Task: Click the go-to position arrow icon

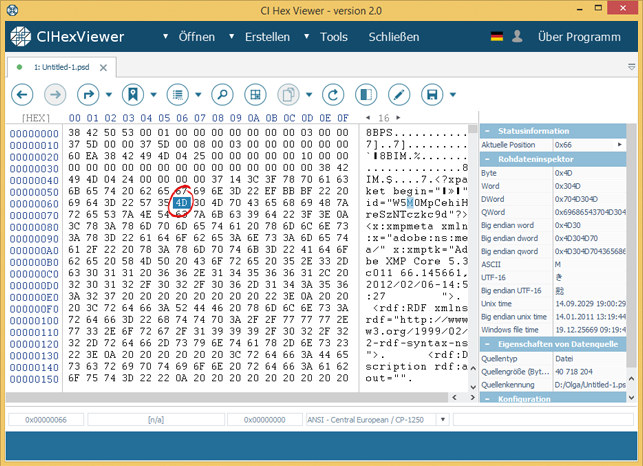Action: point(88,95)
